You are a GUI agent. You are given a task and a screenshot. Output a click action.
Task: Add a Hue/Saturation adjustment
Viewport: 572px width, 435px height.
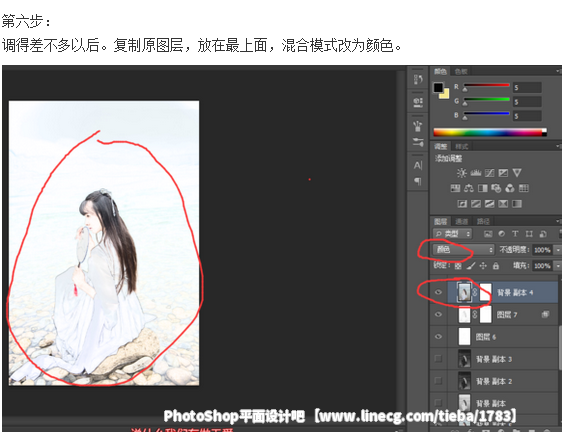click(x=455, y=188)
